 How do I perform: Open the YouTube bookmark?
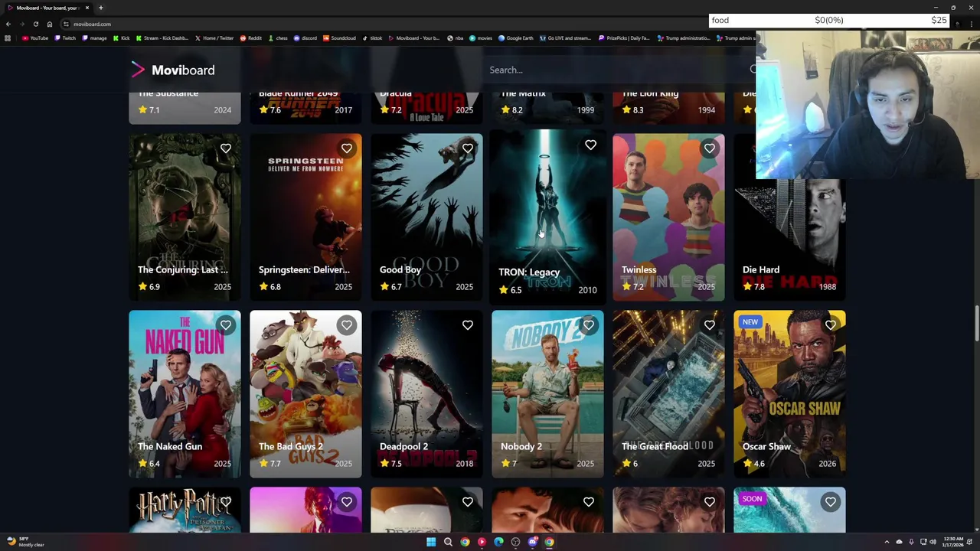(x=35, y=38)
